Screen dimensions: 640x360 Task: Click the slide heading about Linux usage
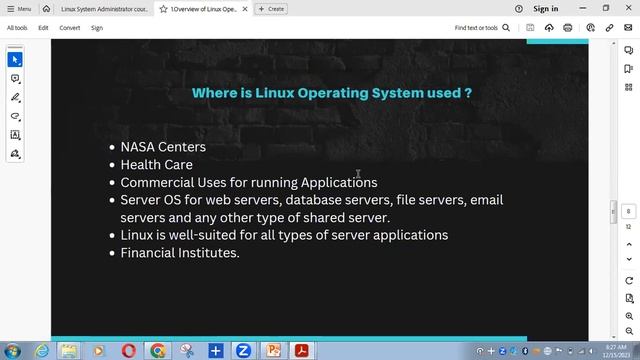[x=332, y=93]
